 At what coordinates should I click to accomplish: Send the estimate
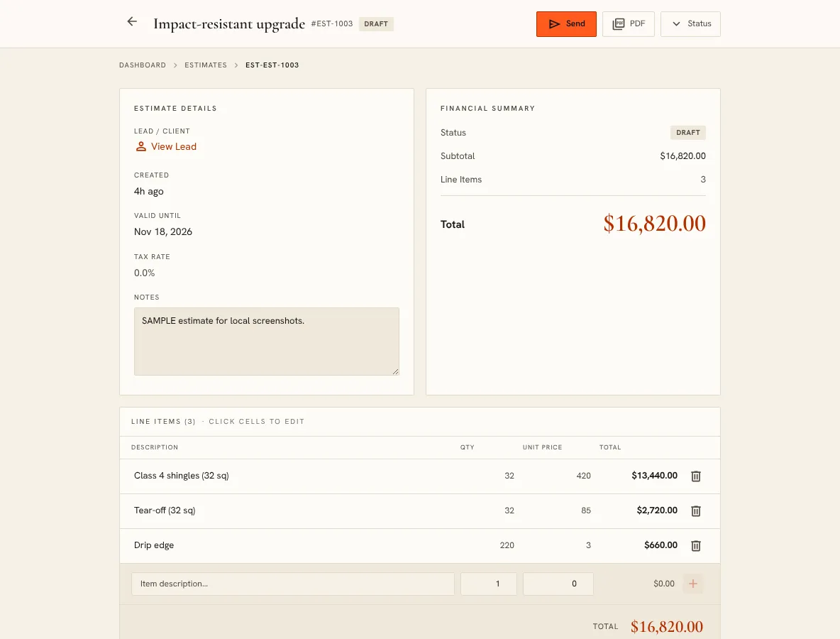tap(566, 24)
